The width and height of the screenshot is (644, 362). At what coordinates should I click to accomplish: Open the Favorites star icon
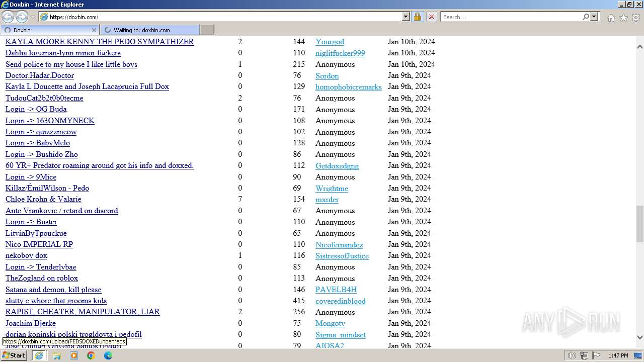point(623,18)
